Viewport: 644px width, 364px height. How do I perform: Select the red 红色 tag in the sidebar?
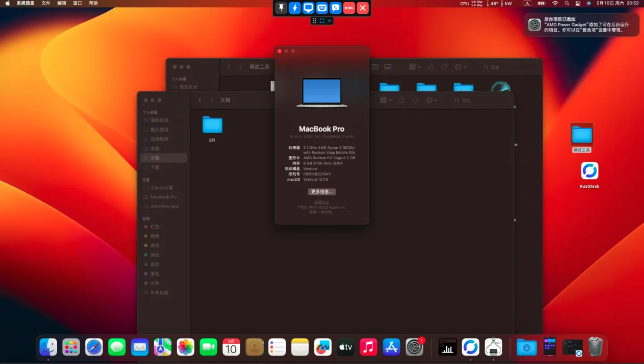(154, 227)
